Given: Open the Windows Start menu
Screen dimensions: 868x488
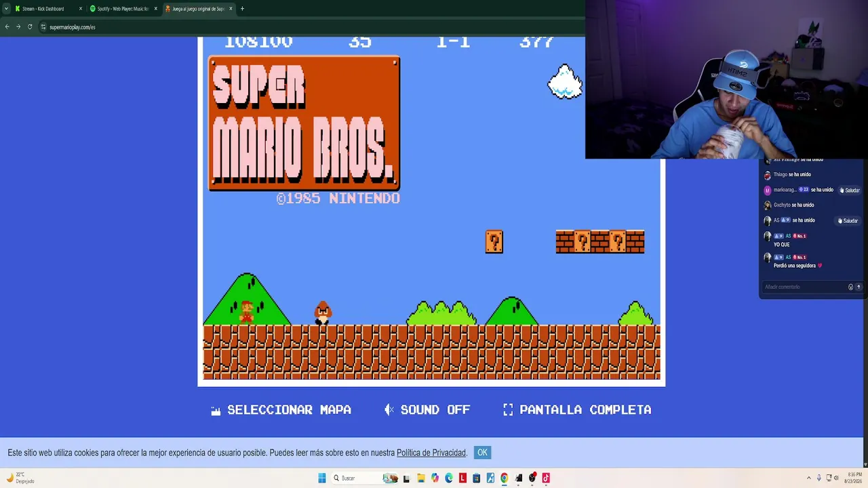Looking at the screenshot, I should [x=322, y=478].
